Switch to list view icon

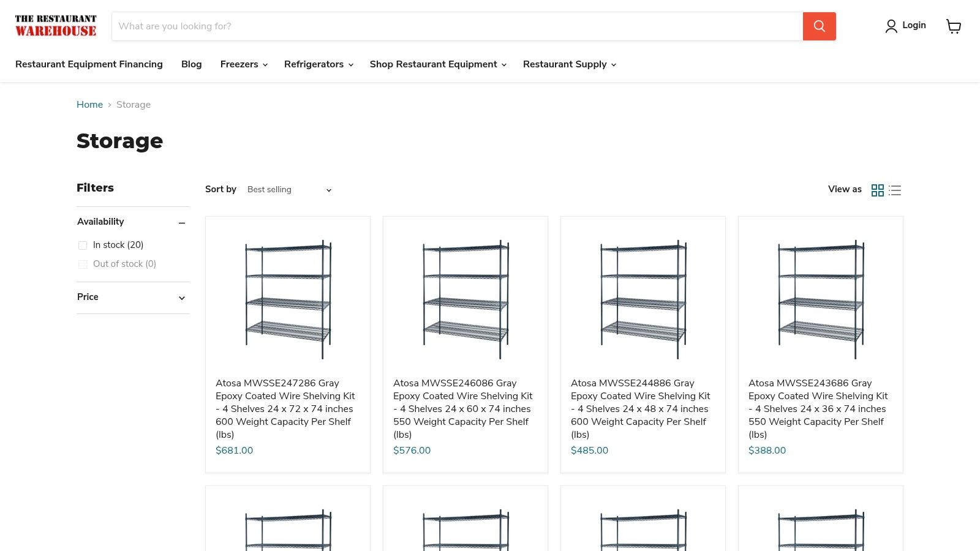[895, 190]
